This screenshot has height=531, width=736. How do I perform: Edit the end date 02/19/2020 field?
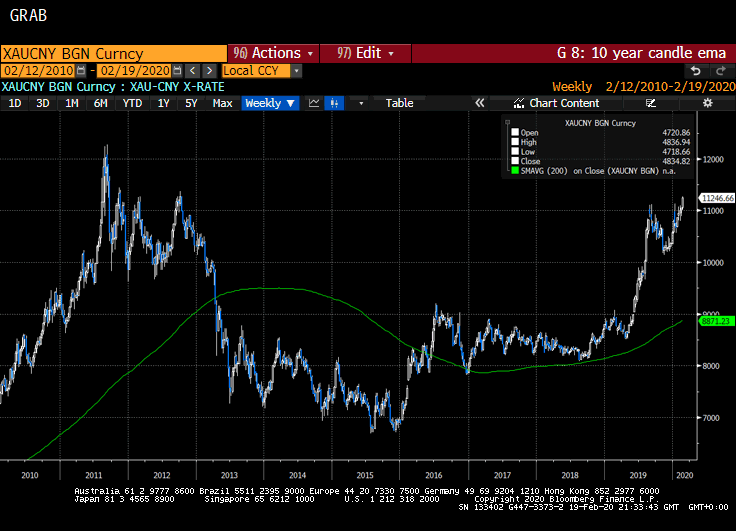[x=135, y=71]
